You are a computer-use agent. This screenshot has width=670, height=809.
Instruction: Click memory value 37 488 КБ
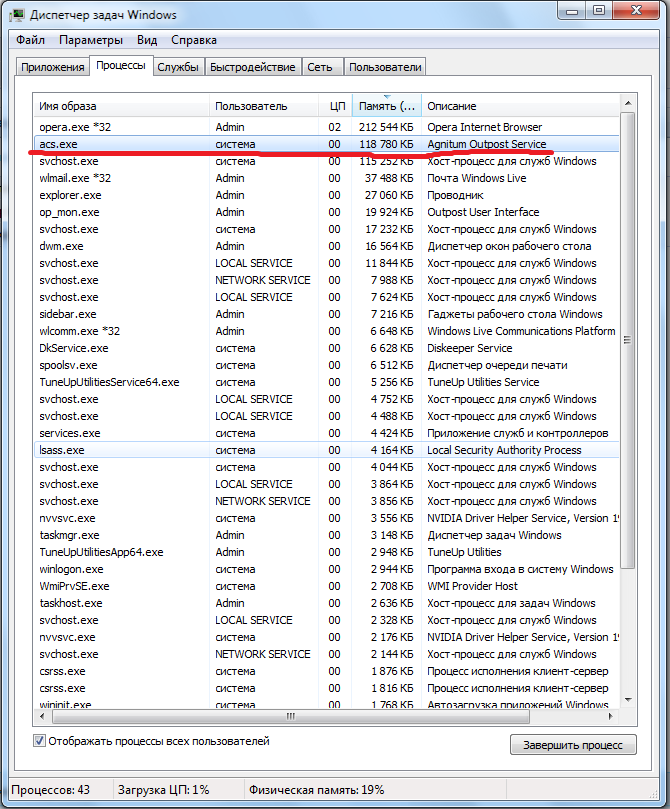tap(389, 178)
